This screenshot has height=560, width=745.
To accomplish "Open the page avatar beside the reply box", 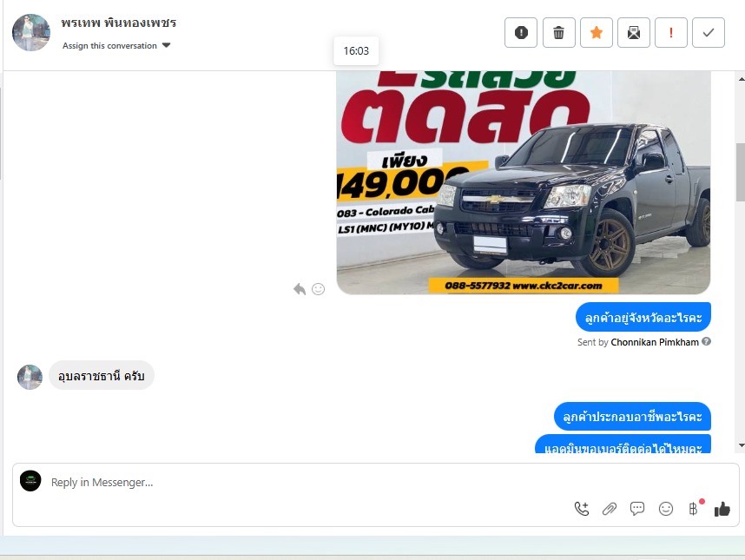I will (x=30, y=481).
